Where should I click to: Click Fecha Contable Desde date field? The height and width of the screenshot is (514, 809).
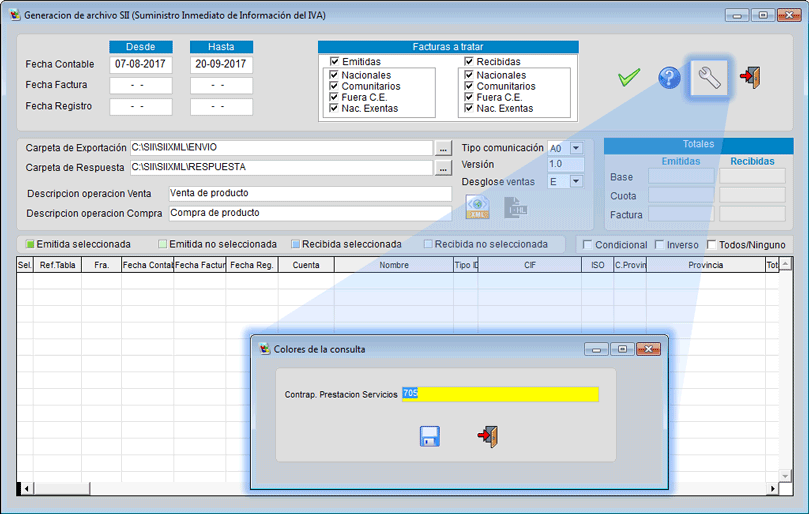tap(140, 65)
